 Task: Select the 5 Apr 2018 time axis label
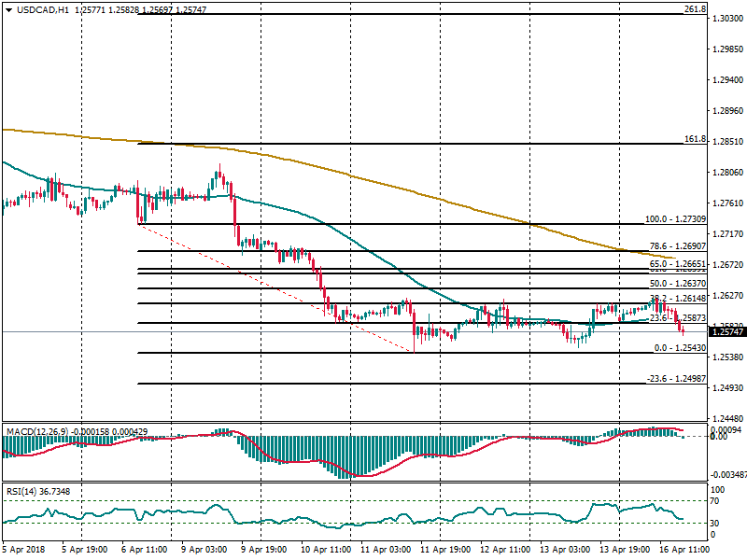(x=23, y=551)
